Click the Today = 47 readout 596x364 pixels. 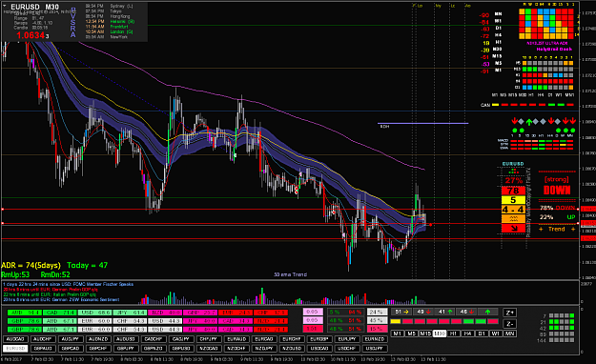pyautogui.click(x=87, y=265)
